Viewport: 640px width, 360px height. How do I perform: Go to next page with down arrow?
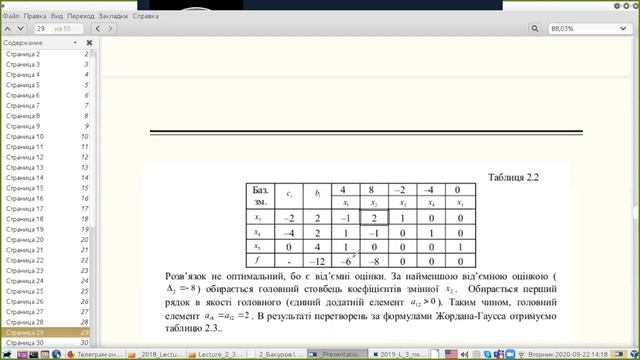point(20,29)
